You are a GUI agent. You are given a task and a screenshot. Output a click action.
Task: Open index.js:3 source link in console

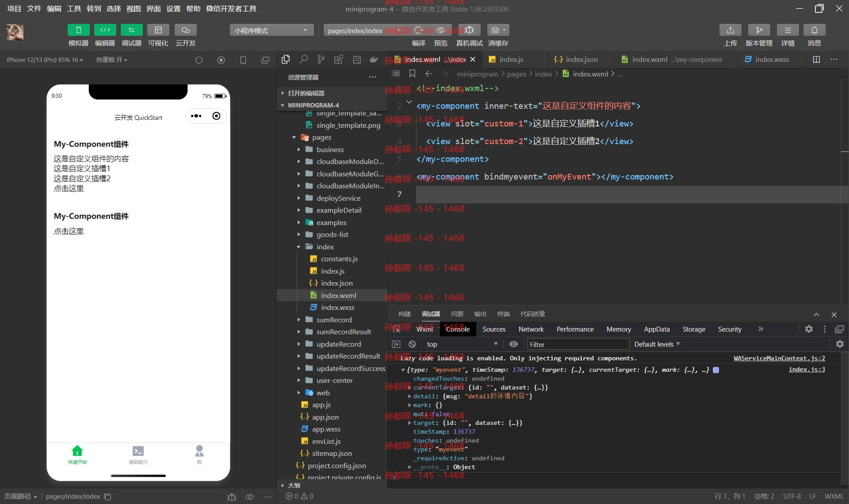coord(807,369)
